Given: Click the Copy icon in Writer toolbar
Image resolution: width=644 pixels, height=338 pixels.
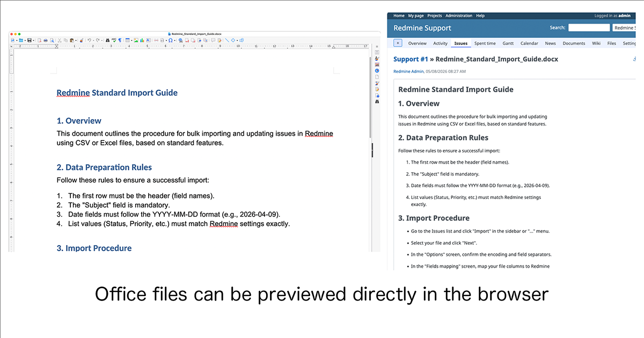Looking at the screenshot, I should (65, 40).
